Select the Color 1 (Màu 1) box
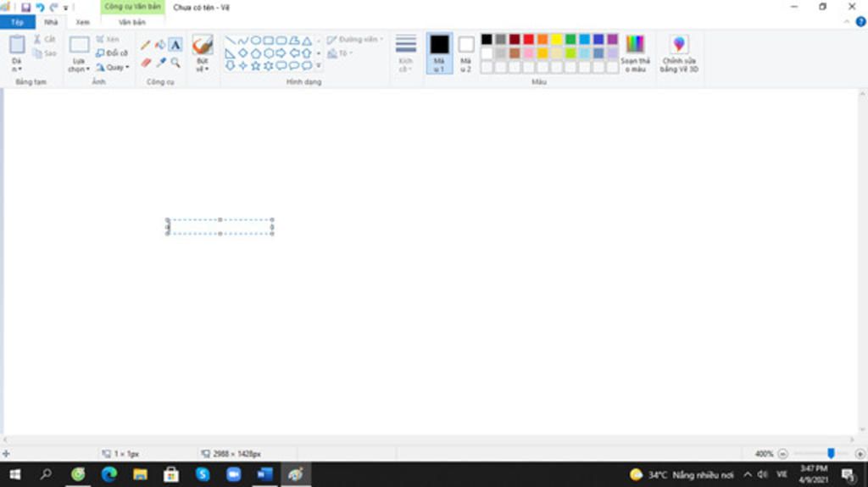Image resolution: width=868 pixels, height=487 pixels. (439, 53)
